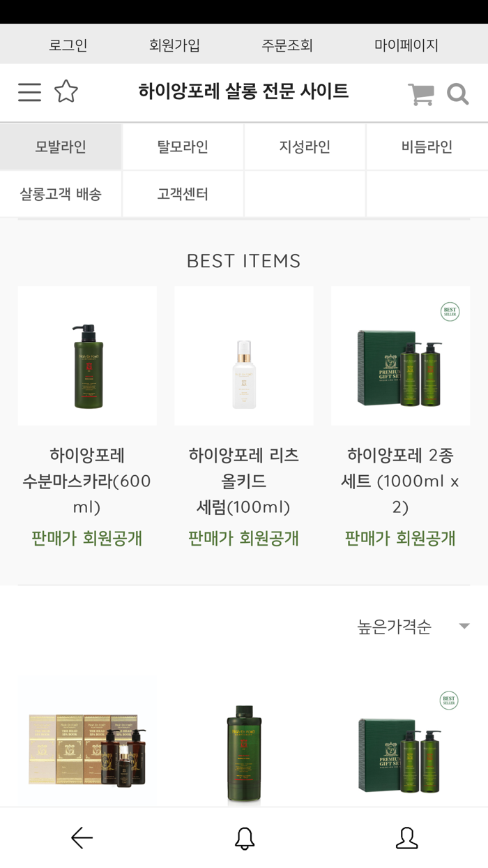Open the 하이앙포레 리츠 올키드 세럼 thumbnail
This screenshot has height=868, width=488.
click(244, 355)
